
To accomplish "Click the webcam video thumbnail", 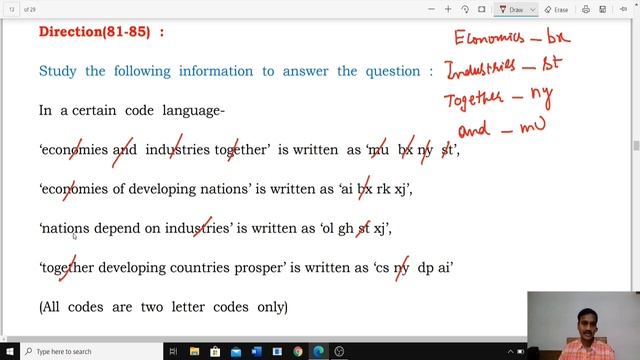I will click(x=584, y=326).
